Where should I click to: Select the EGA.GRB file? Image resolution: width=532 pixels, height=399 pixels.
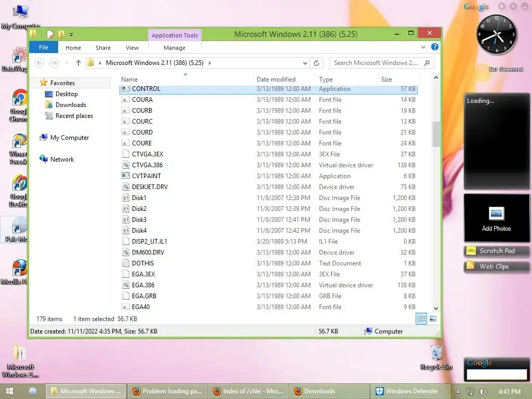269,296
